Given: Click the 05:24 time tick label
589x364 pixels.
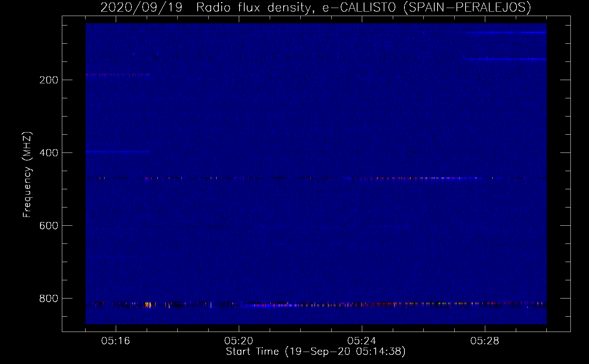Looking at the screenshot, I should (362, 341).
